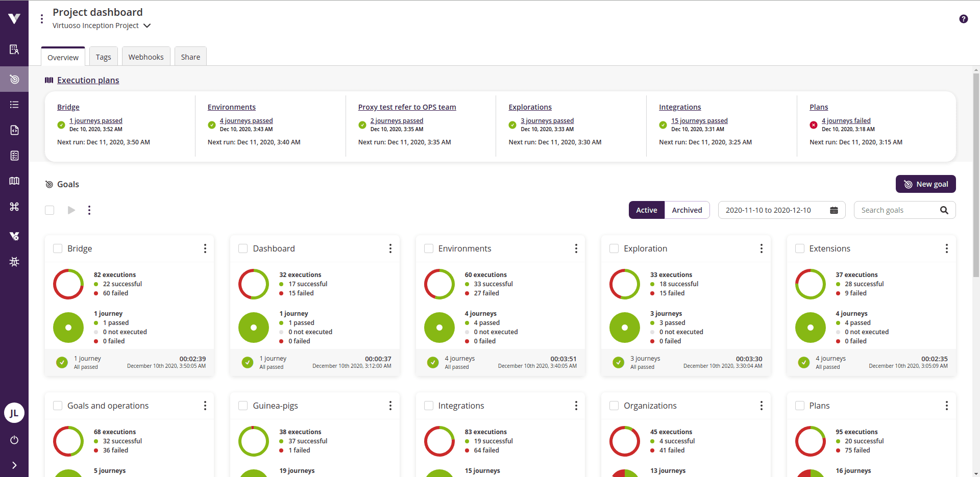980x477 pixels.
Task: Show Active goals filter
Action: point(647,210)
